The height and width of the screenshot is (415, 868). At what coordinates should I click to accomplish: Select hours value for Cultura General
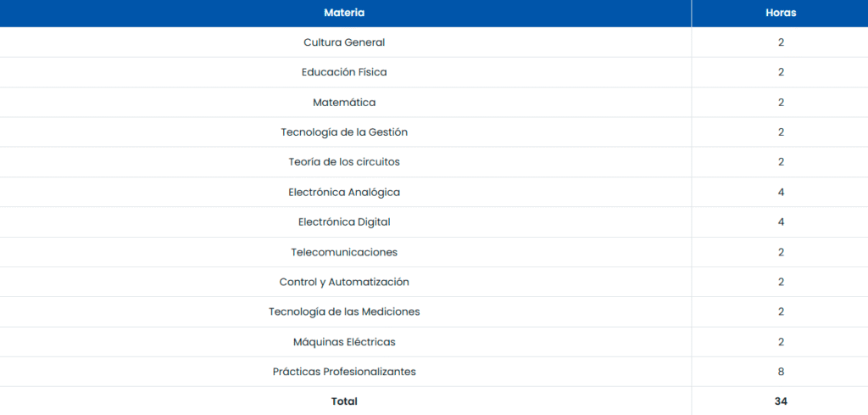pyautogui.click(x=781, y=42)
